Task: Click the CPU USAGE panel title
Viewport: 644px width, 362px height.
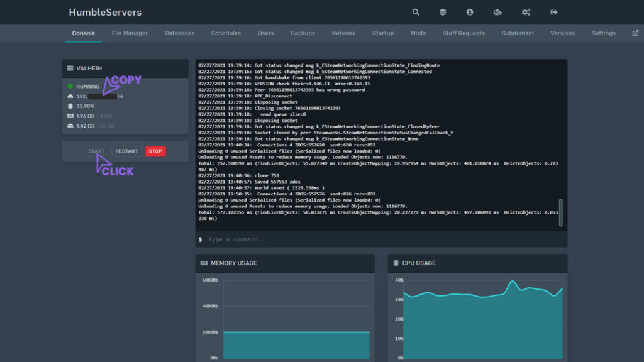Action: click(x=419, y=263)
